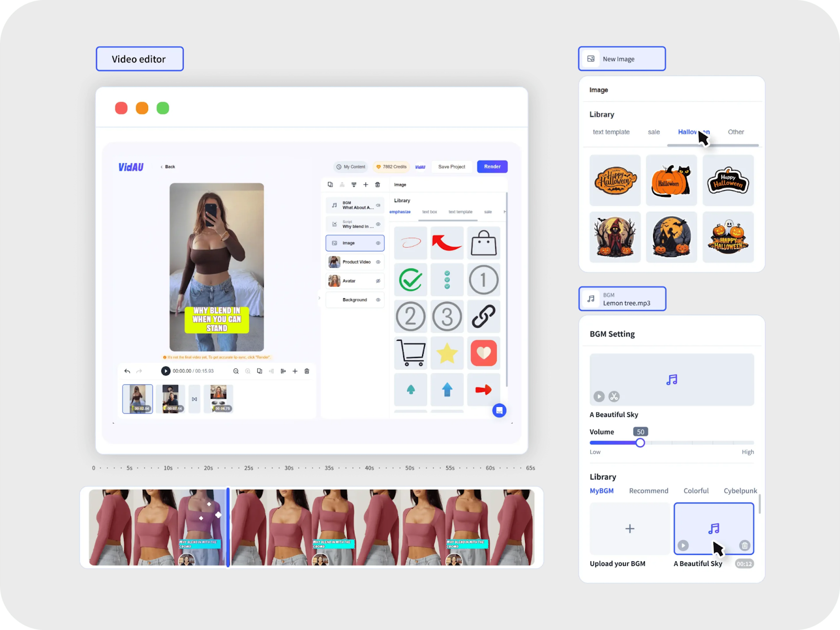View the 7882 Credits badge
The width and height of the screenshot is (840, 630).
point(392,167)
